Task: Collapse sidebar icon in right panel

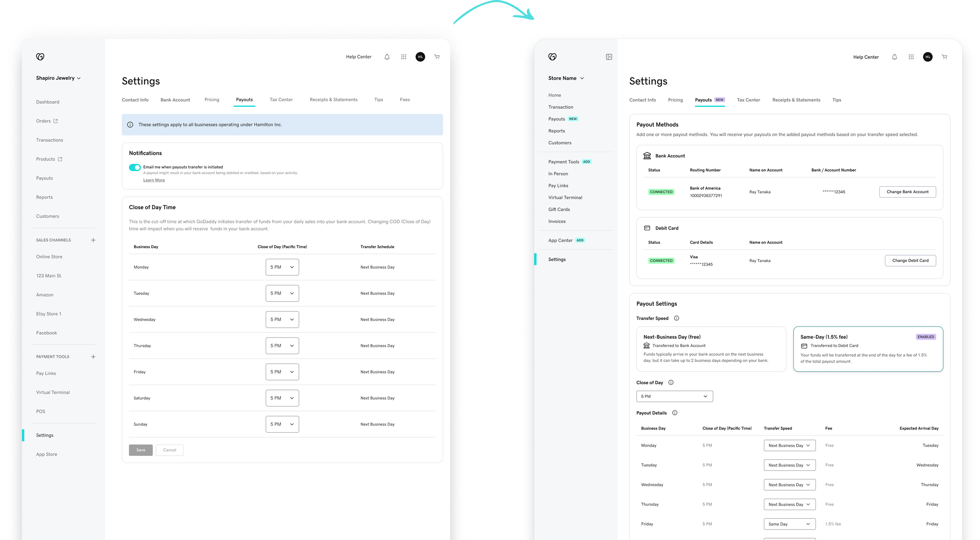Action: click(609, 57)
